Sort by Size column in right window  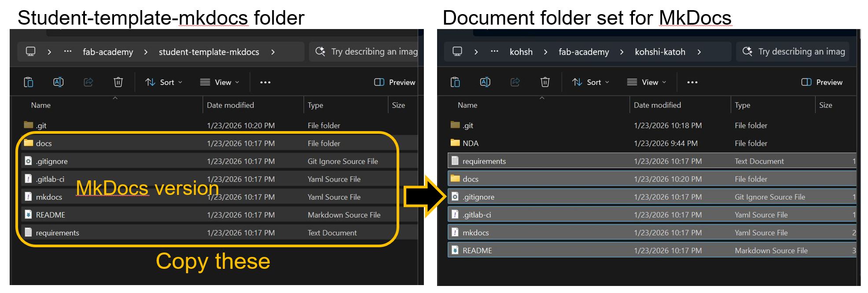pos(826,105)
